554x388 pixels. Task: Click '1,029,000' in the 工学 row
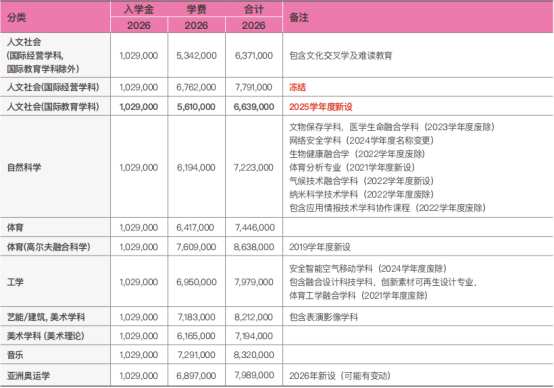pyautogui.click(x=139, y=282)
